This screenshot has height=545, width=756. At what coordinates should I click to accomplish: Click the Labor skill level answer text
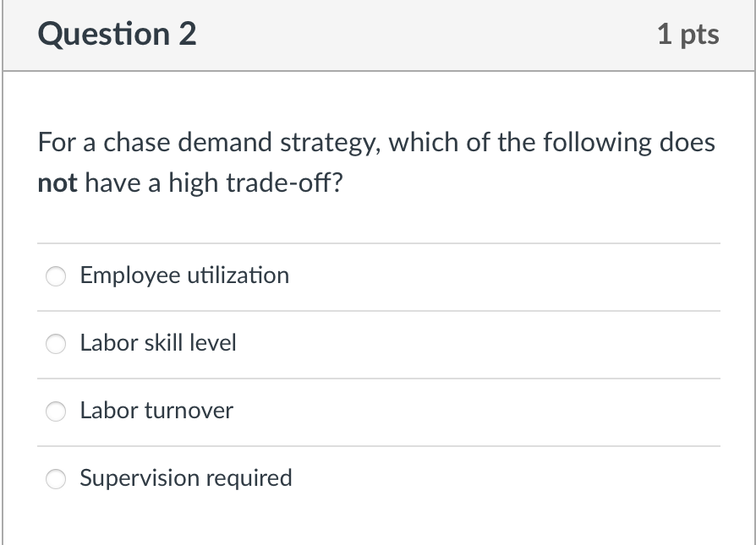pyautogui.click(x=157, y=343)
